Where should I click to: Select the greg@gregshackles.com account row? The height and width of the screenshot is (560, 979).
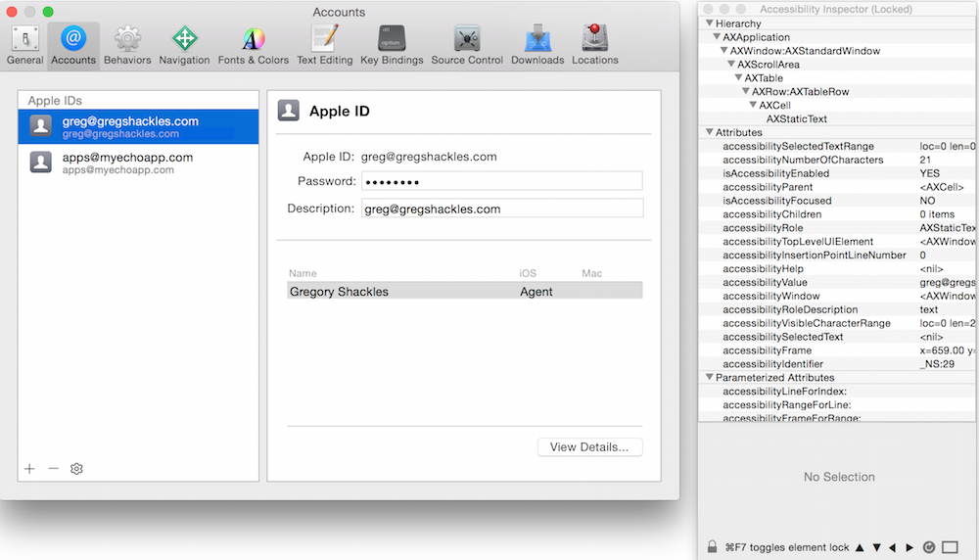point(139,126)
